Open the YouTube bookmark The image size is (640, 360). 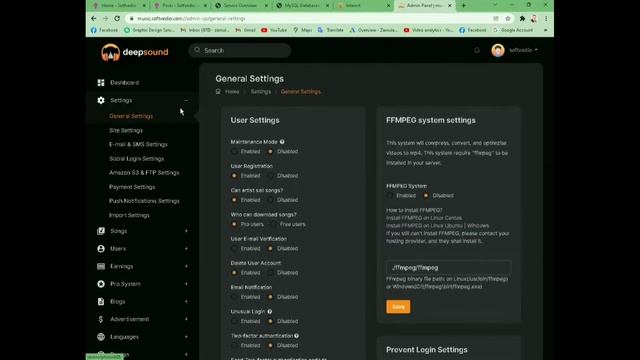coord(274,30)
